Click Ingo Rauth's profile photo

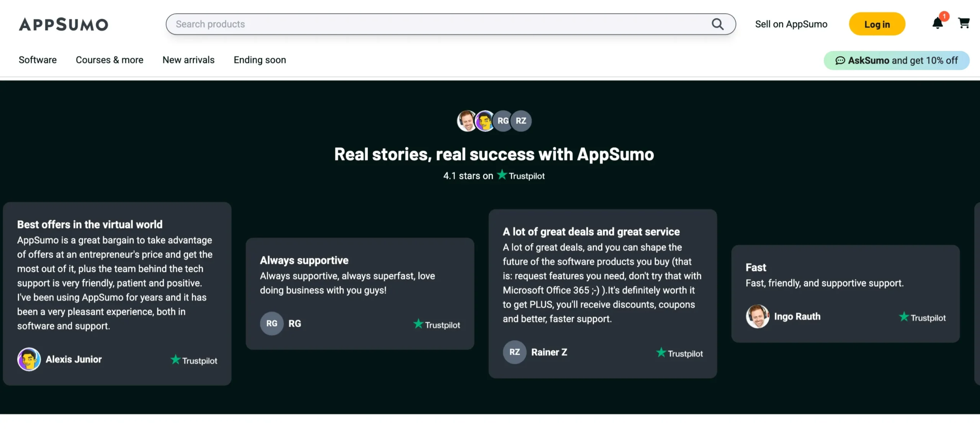757,316
